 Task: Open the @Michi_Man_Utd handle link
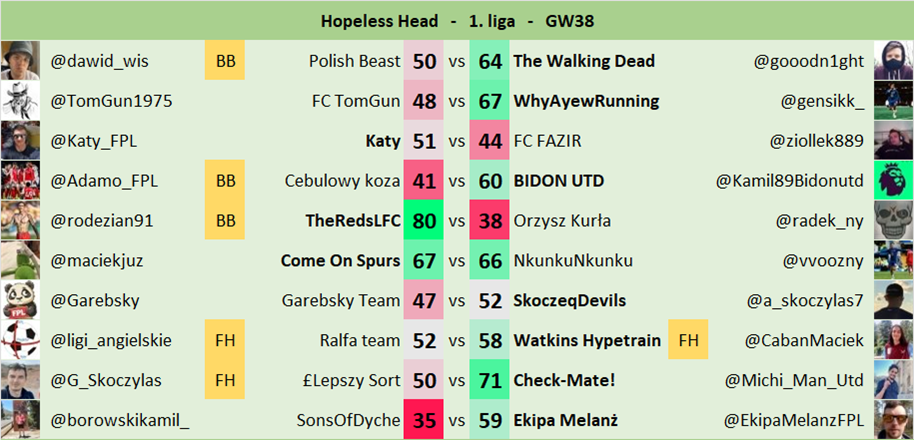tap(795, 381)
